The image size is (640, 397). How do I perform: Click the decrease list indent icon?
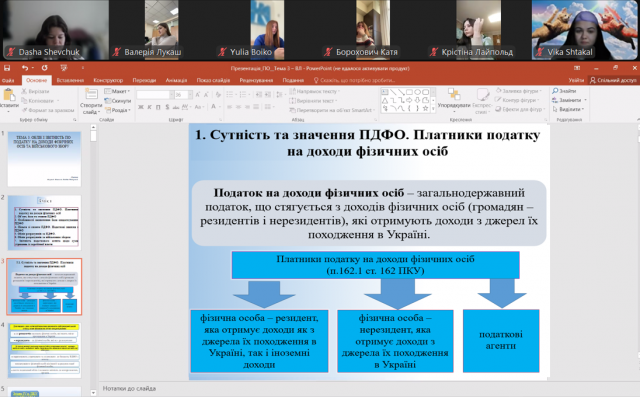click(x=258, y=95)
